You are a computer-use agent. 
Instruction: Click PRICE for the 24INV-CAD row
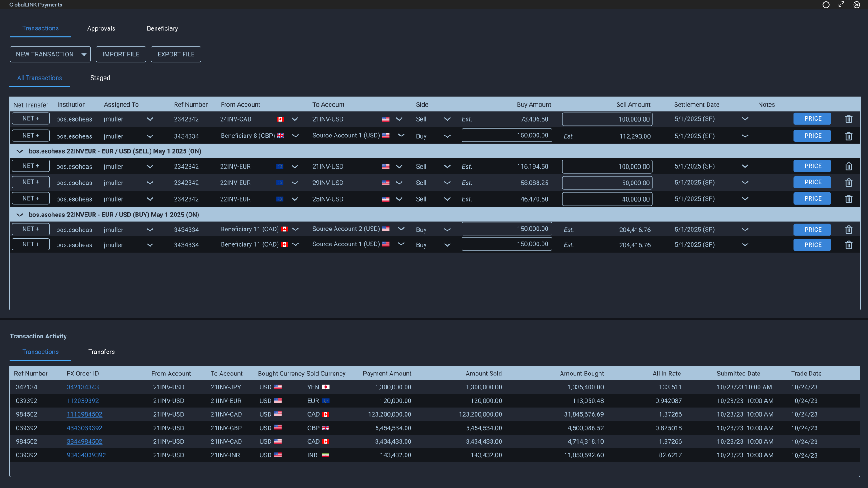pyautogui.click(x=812, y=119)
